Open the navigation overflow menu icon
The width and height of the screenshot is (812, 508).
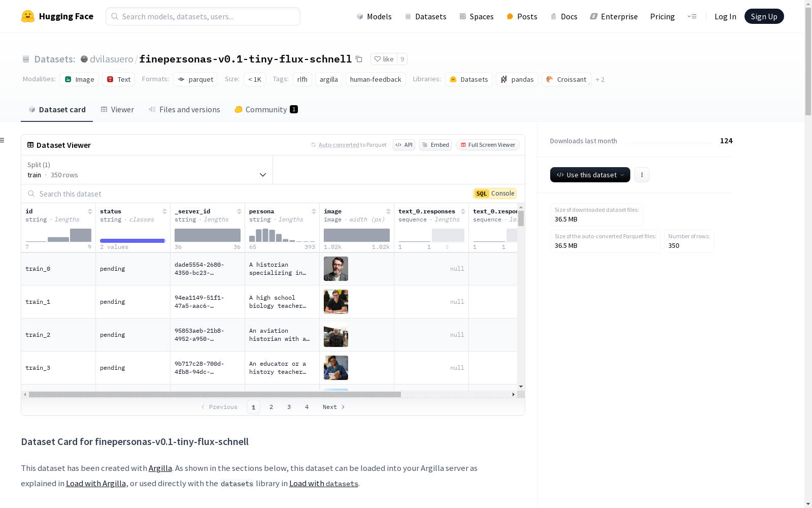click(x=692, y=16)
